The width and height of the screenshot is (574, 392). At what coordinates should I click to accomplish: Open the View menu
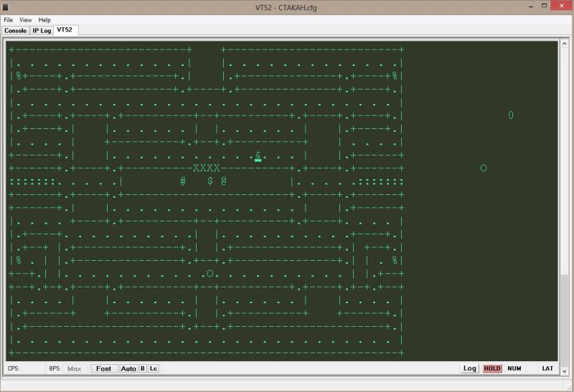[x=26, y=20]
